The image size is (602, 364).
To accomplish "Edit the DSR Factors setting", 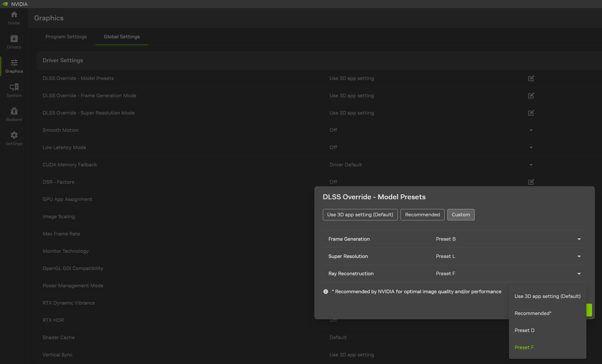I will coord(531,182).
